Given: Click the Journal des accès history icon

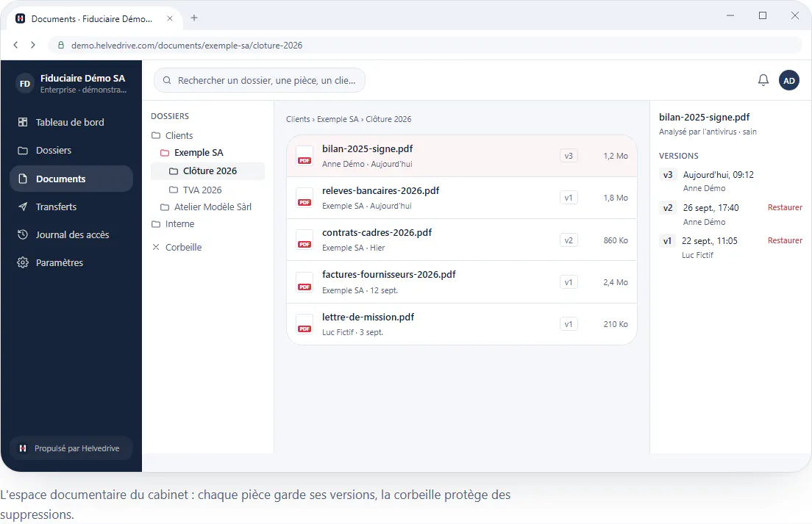Looking at the screenshot, I should click(x=23, y=234).
